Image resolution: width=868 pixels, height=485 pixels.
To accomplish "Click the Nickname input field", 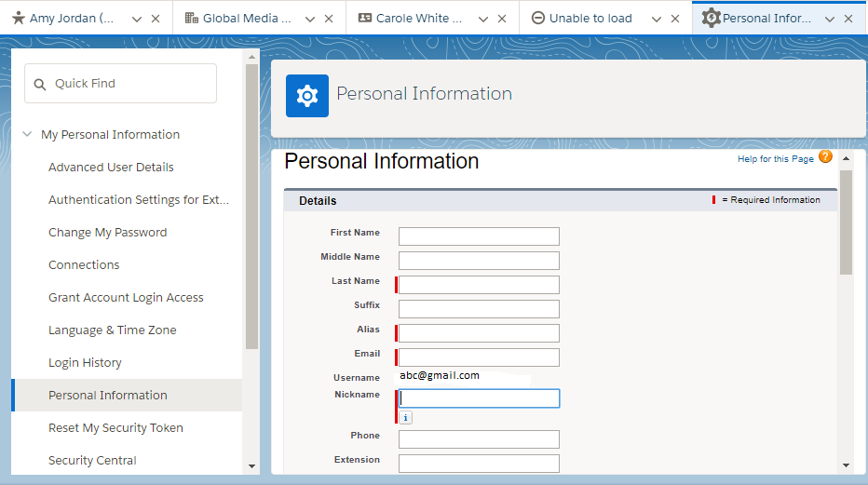I will click(479, 398).
